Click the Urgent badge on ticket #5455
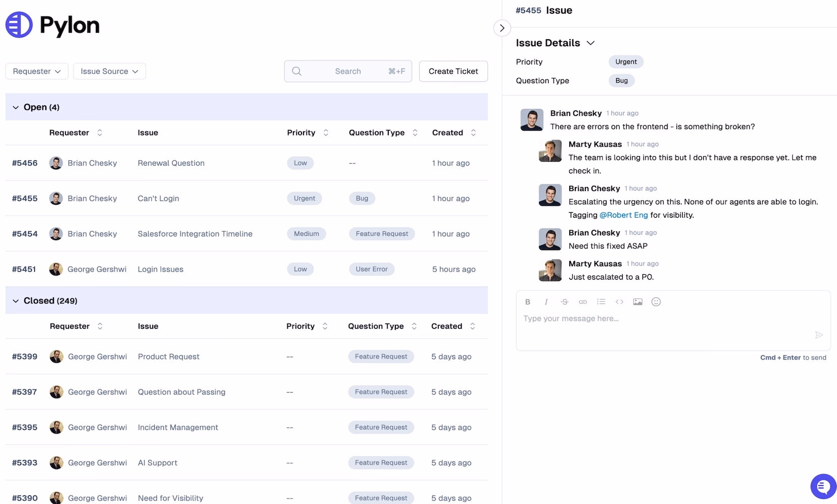Image resolution: width=837 pixels, height=504 pixels. point(305,198)
